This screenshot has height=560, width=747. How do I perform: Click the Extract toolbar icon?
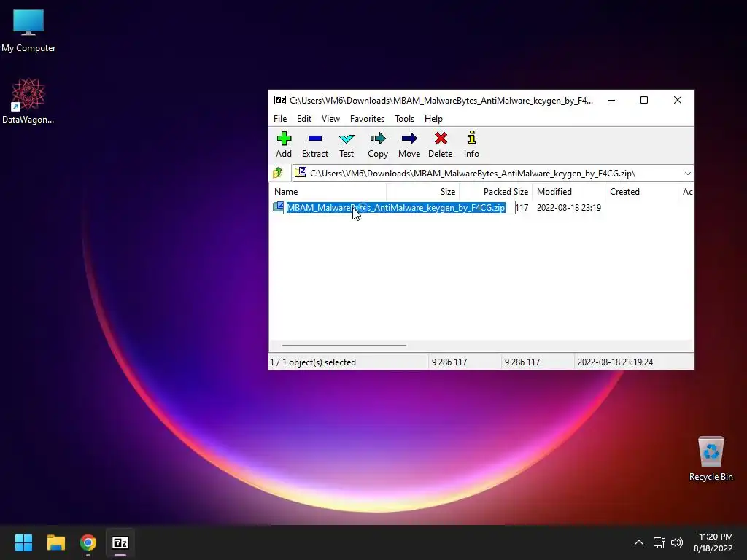pyautogui.click(x=315, y=144)
